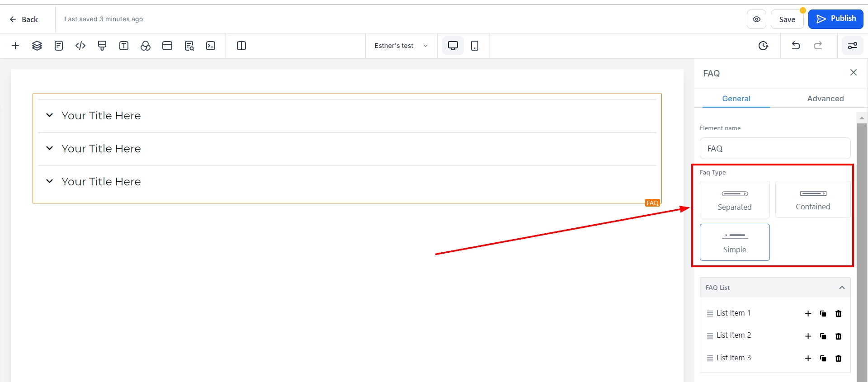Select the Separated FAQ type
Viewport: 868px width, 382px height.
pyautogui.click(x=735, y=199)
